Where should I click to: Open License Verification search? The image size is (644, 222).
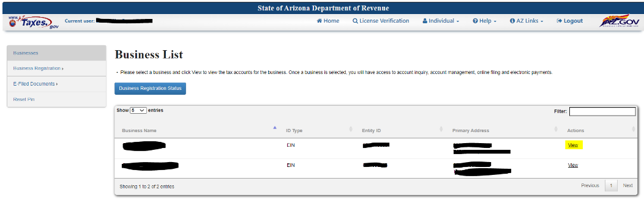pos(381,21)
